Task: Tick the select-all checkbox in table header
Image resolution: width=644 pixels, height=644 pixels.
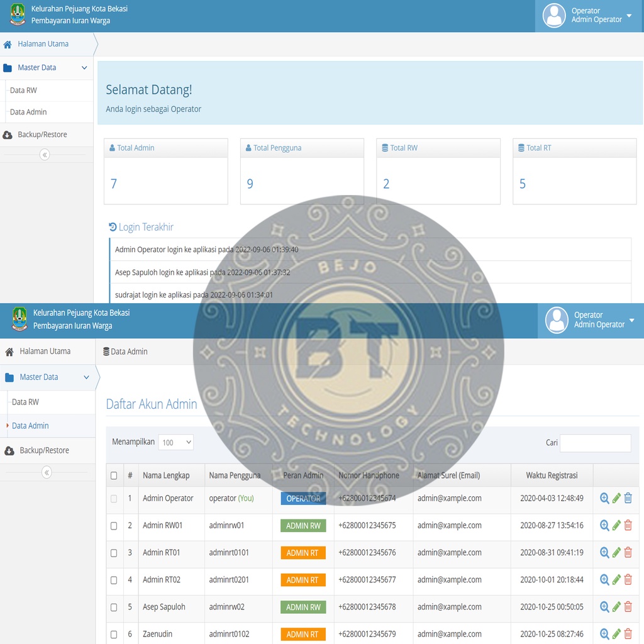Action: tap(114, 475)
